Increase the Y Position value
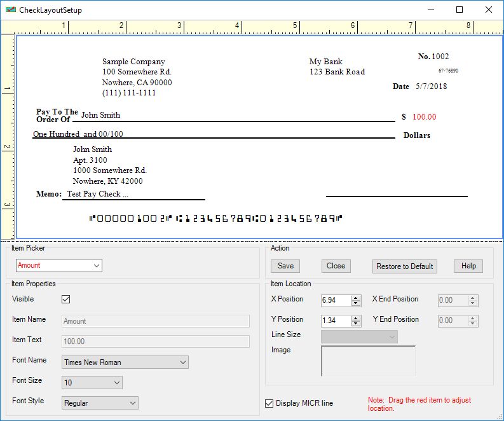 (x=355, y=318)
